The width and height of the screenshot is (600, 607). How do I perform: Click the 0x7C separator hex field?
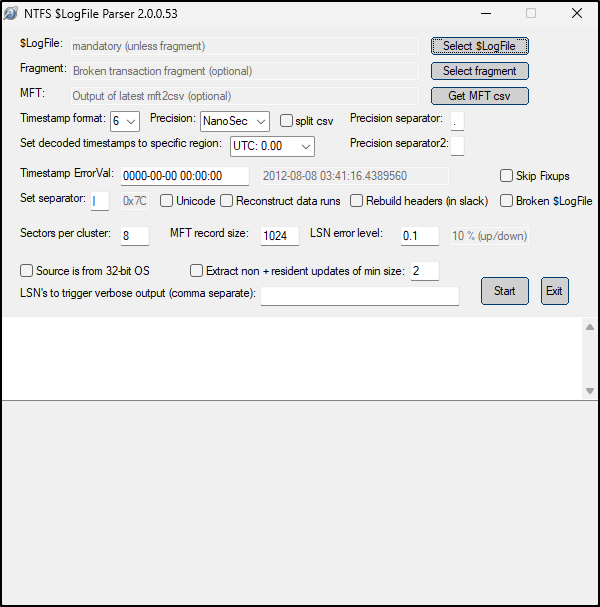(135, 201)
